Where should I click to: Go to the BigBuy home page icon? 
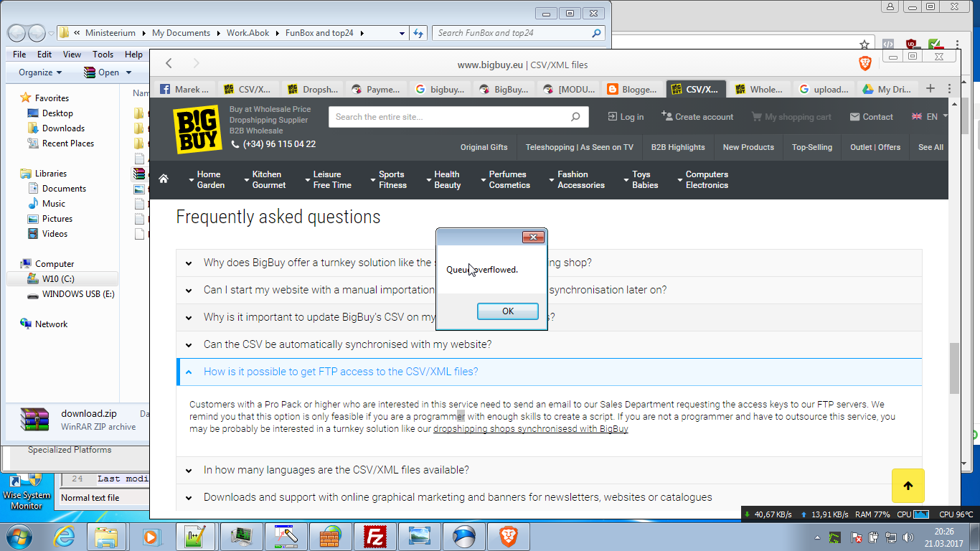164,179
